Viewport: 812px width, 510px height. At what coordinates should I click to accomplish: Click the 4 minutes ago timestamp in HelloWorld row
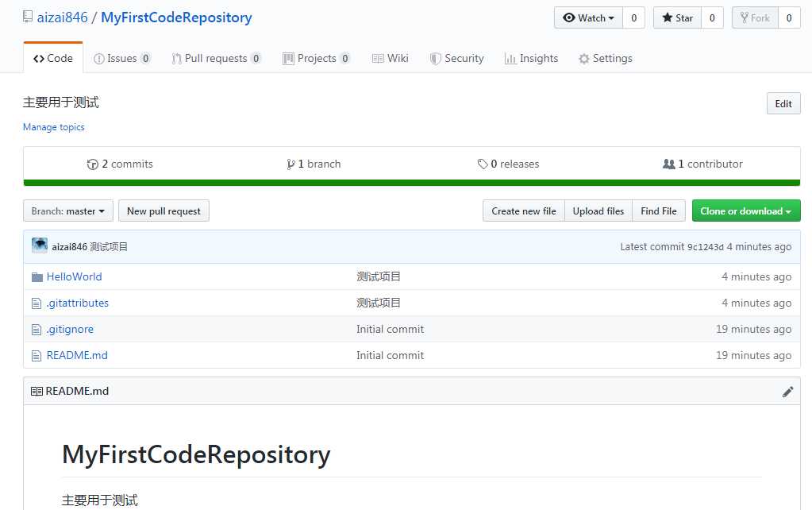[756, 276]
